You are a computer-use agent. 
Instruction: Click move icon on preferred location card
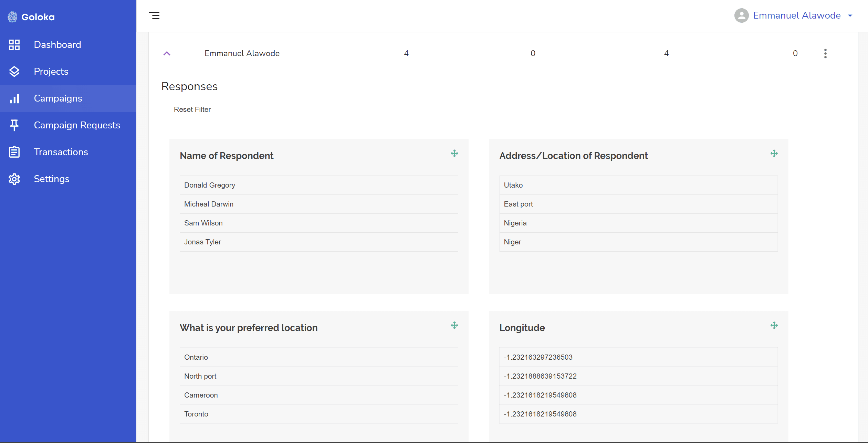[x=454, y=325]
